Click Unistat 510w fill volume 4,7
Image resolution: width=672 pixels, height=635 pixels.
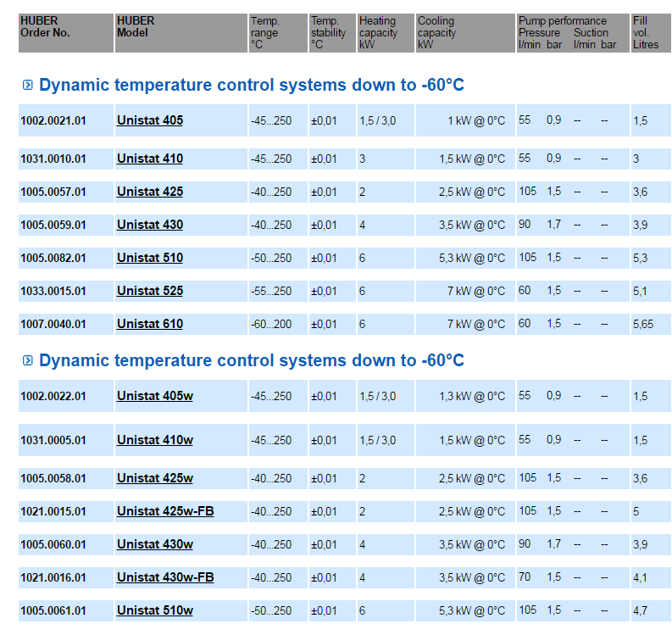[641, 610]
